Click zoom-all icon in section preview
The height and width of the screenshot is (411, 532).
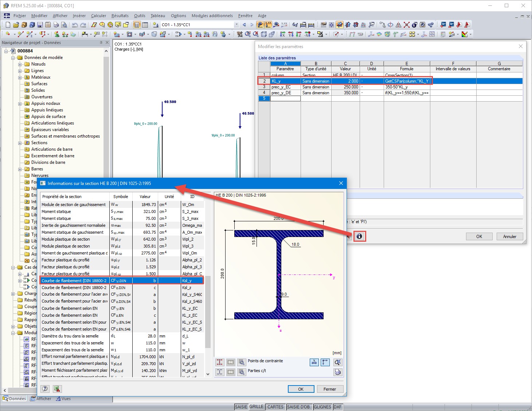338,362
